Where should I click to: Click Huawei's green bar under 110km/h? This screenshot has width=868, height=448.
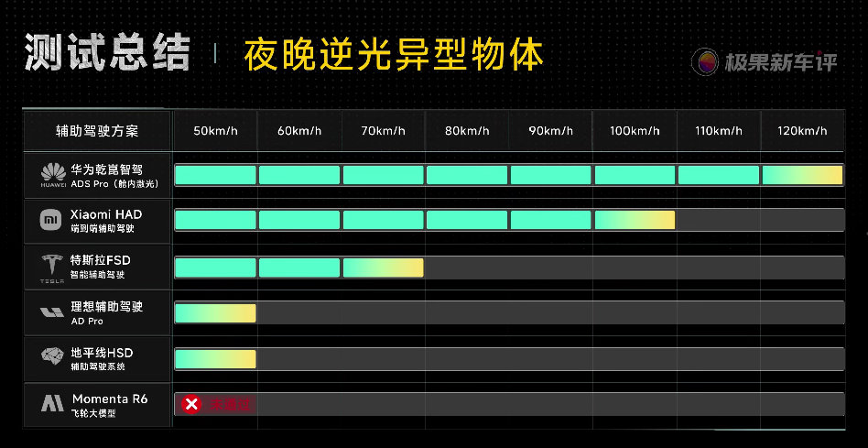coord(719,175)
